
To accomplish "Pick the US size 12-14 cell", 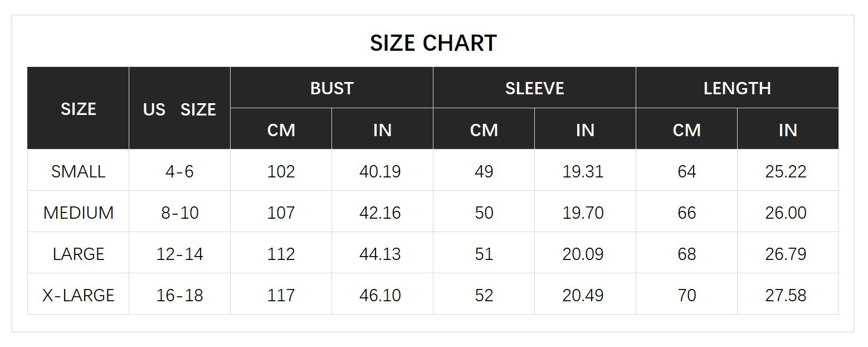I will 179,254.
